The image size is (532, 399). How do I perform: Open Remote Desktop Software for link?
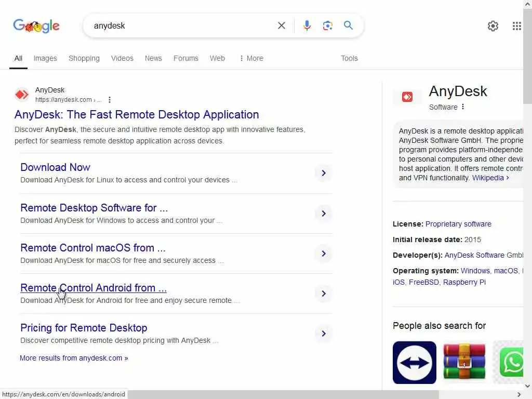pyautogui.click(x=94, y=208)
